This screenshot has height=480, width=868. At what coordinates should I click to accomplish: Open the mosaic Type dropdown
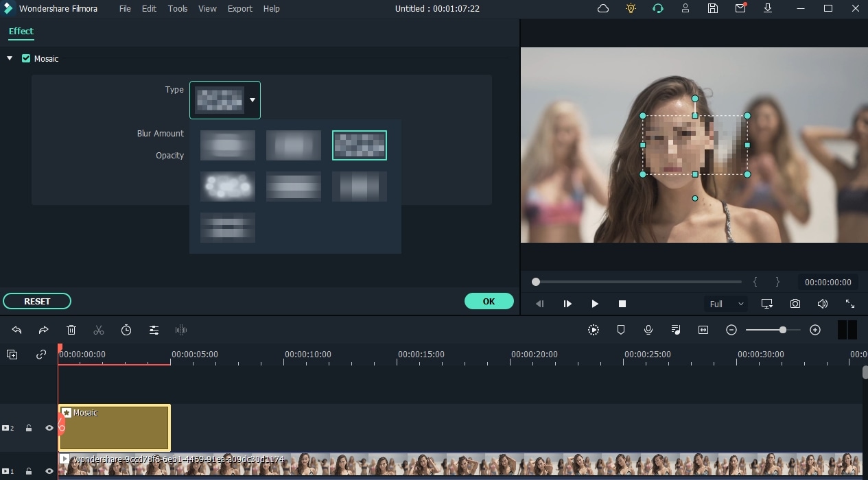pos(225,100)
